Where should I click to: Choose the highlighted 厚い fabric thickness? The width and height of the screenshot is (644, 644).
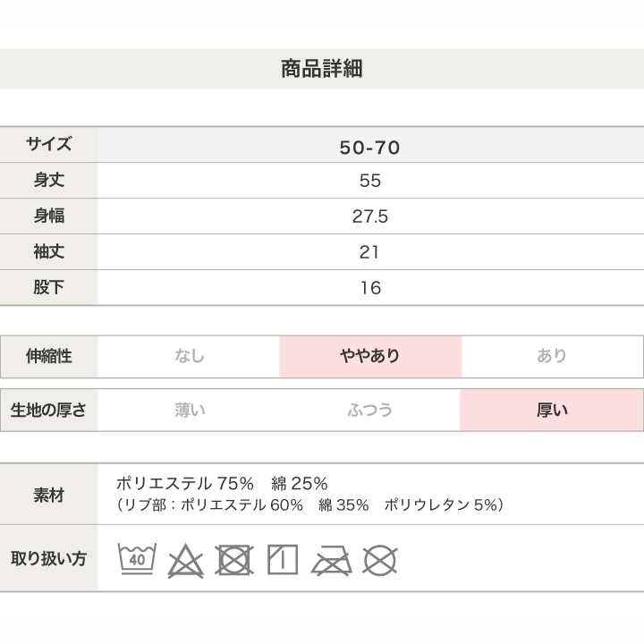click(x=552, y=411)
